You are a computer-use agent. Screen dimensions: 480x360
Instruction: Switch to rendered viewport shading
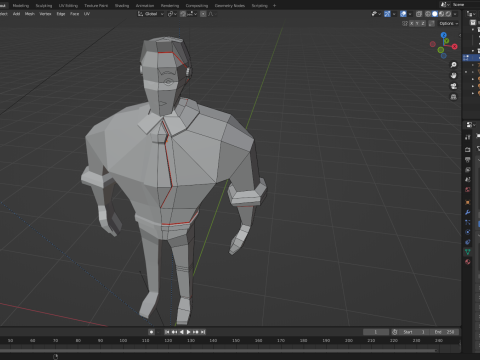(x=448, y=14)
